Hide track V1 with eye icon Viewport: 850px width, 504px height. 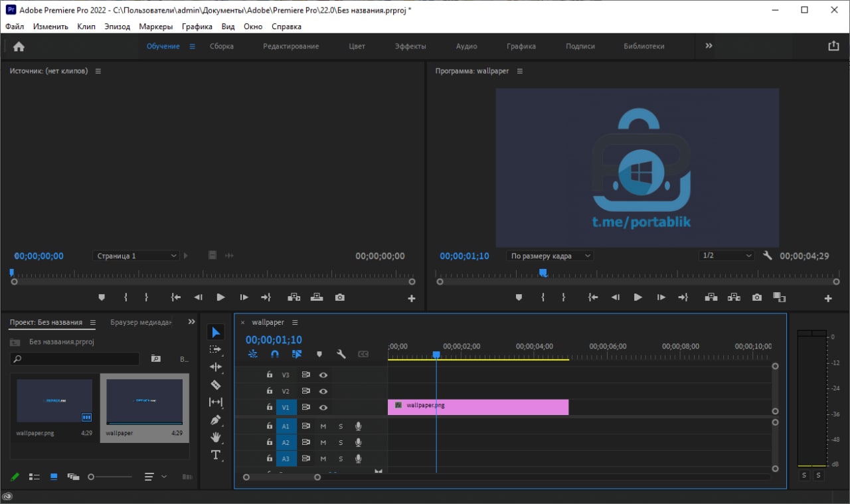[x=323, y=407]
